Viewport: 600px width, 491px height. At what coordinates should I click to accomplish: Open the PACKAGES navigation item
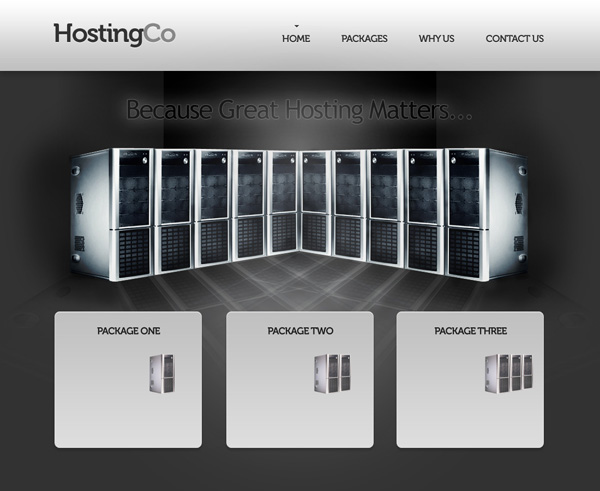tap(364, 39)
